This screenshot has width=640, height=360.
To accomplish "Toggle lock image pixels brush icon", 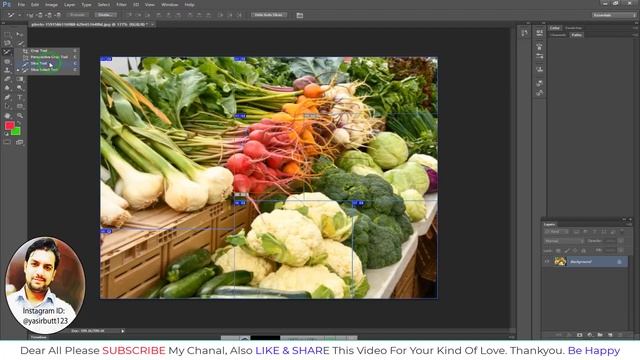I will 567,251.
